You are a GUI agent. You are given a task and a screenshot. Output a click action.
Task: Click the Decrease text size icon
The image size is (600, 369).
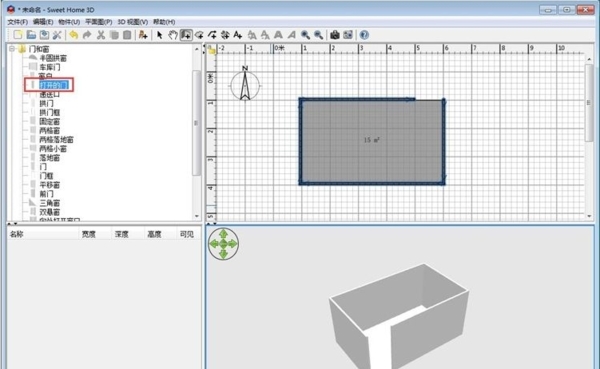click(265, 35)
